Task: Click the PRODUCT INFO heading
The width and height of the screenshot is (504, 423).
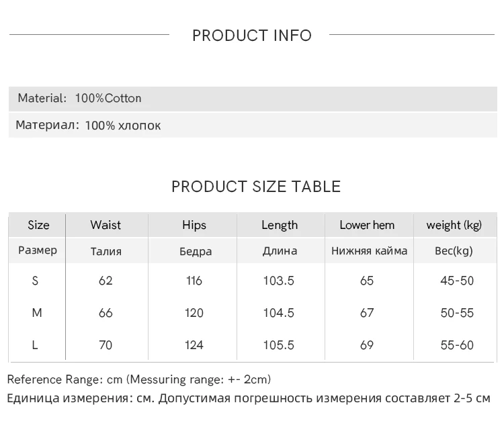Action: click(252, 36)
